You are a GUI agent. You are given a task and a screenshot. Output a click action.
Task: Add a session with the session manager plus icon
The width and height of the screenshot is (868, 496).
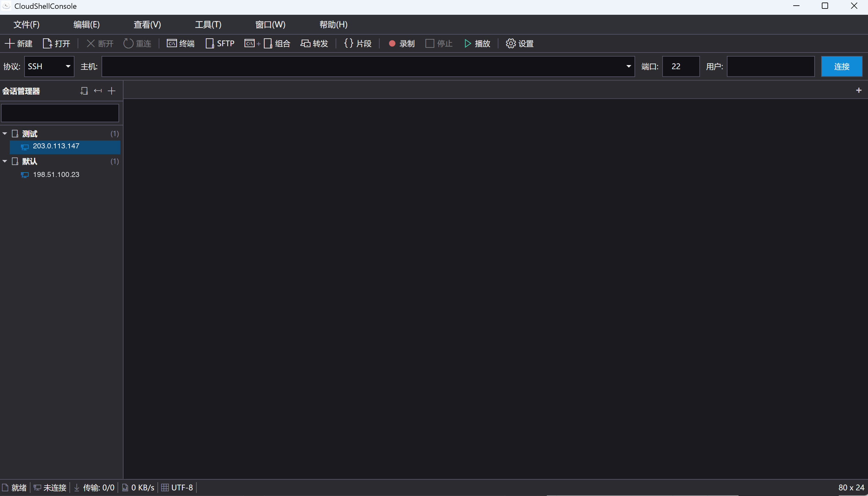(112, 91)
